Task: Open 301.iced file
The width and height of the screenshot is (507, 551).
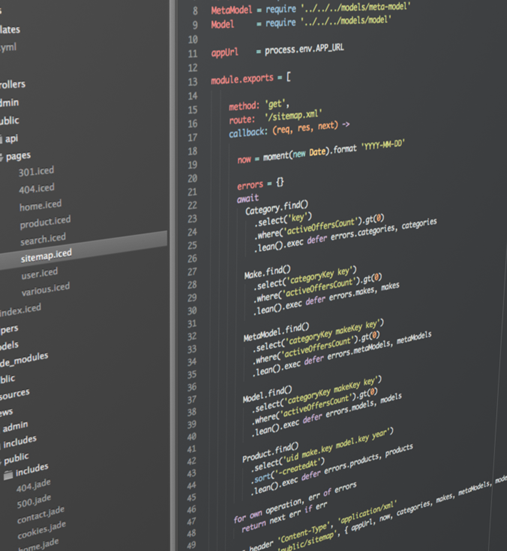Action: pyautogui.click(x=36, y=171)
